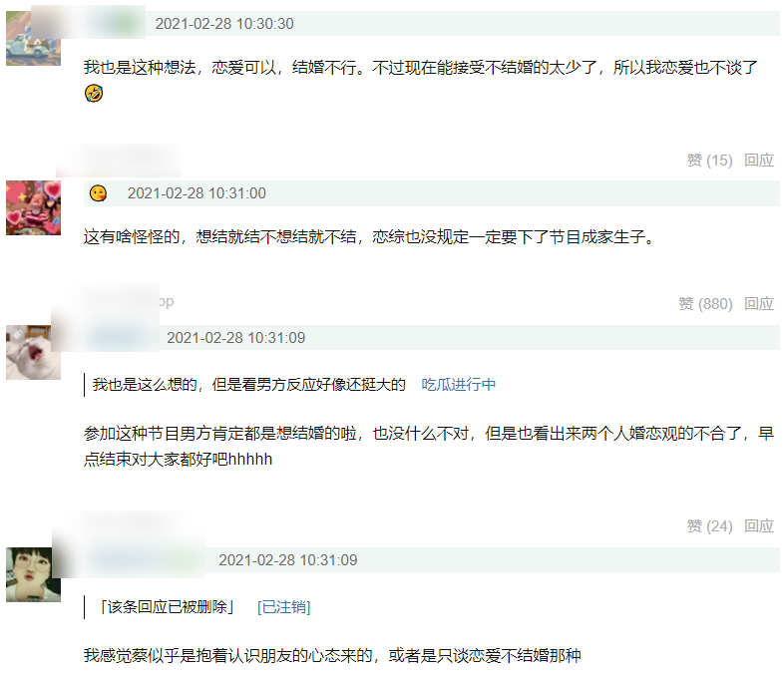Click the 2021-02-28 10:30:30 timestamp
Image resolution: width=784 pixels, height=673 pixels.
[224, 24]
